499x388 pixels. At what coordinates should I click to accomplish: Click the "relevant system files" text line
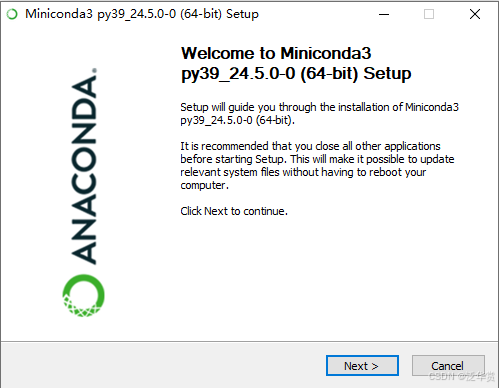pyautogui.click(x=303, y=172)
